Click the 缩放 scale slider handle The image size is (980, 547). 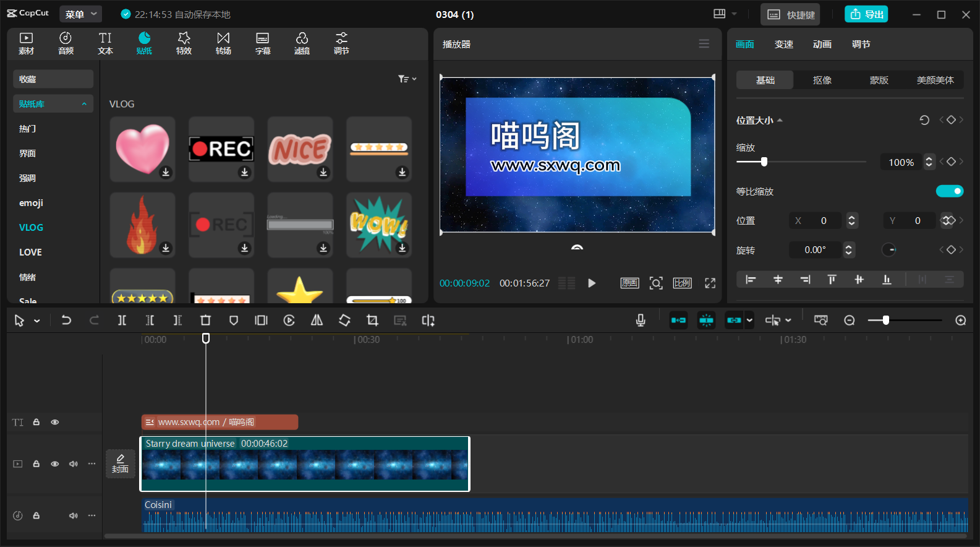click(764, 162)
